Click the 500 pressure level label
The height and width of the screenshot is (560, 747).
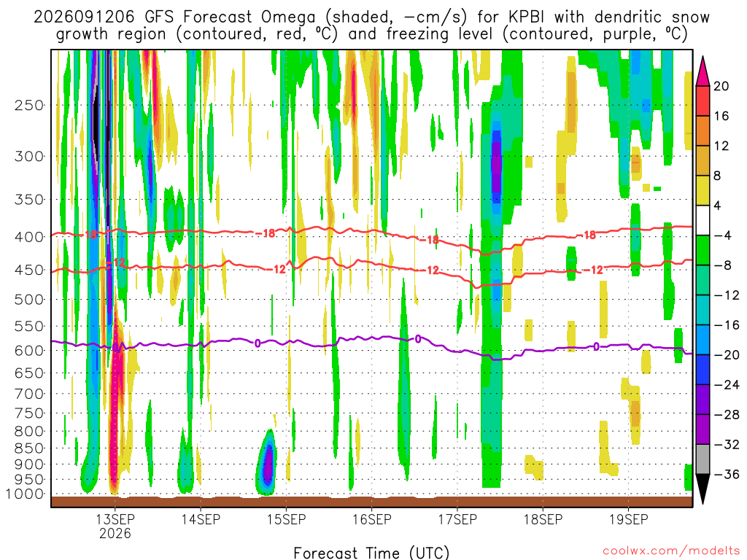click(x=29, y=300)
